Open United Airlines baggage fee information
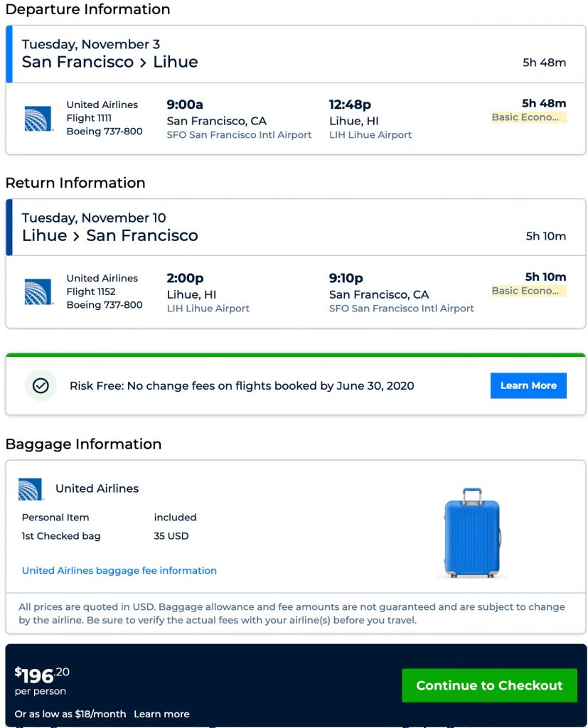This screenshot has width=588, height=728. pyautogui.click(x=119, y=570)
